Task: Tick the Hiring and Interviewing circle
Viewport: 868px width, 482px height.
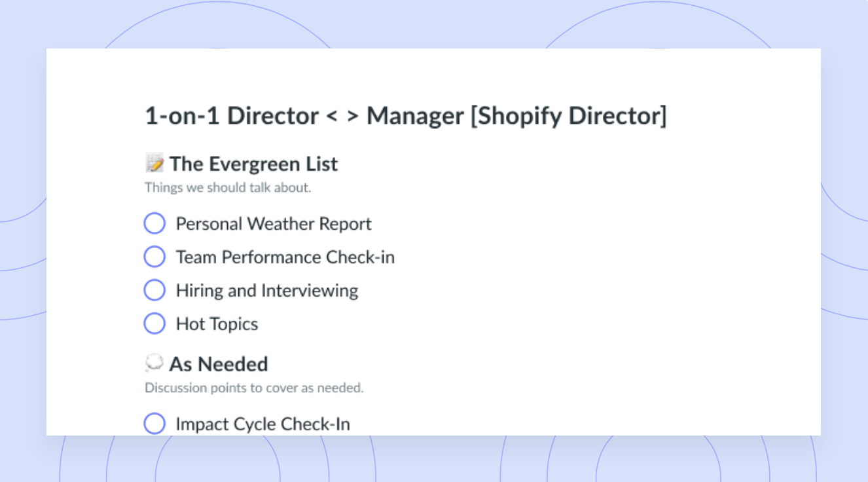Action: pyautogui.click(x=154, y=291)
